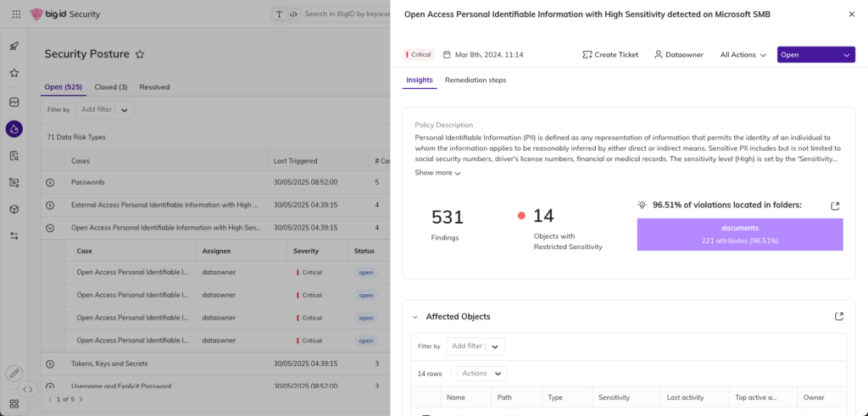Switch to the Remediation steps tab
The width and height of the screenshot is (868, 416).
[x=475, y=80]
